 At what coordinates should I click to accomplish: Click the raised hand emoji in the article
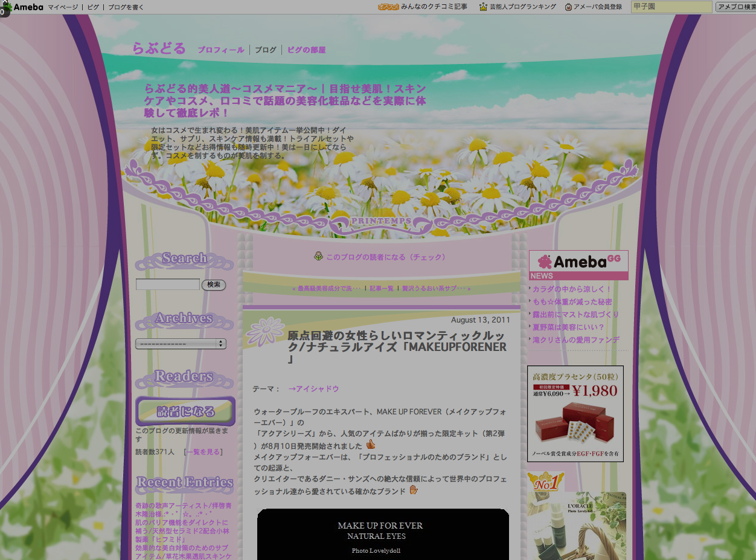[x=414, y=490]
